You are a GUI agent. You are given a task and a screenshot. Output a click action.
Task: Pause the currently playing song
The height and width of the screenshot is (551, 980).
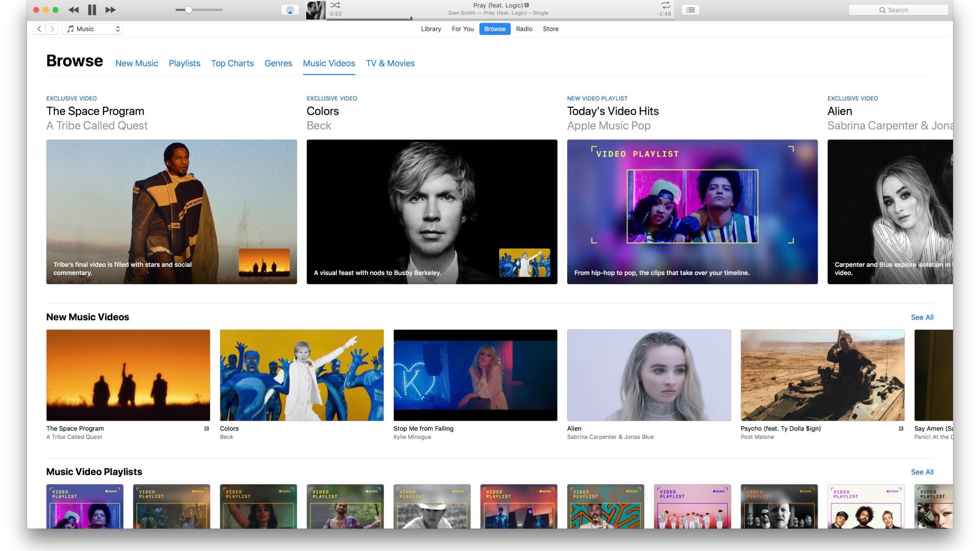click(92, 10)
